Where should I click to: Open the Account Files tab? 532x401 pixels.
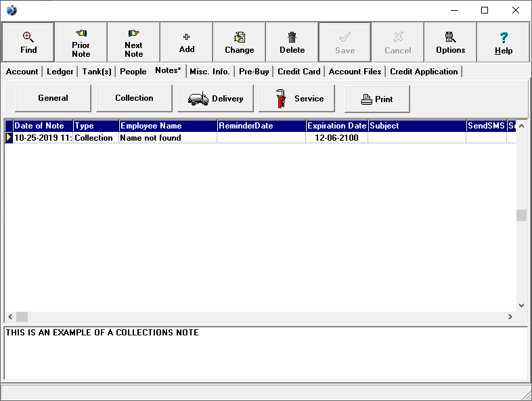[x=355, y=72]
